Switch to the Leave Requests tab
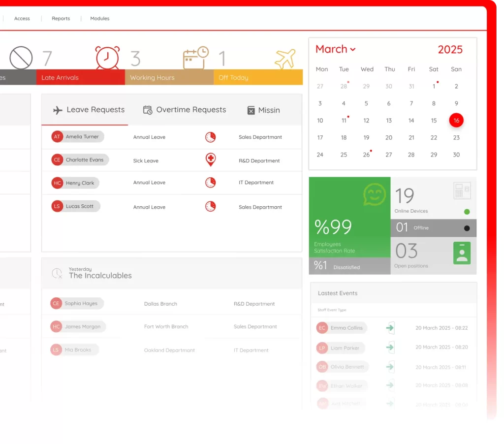 point(89,110)
